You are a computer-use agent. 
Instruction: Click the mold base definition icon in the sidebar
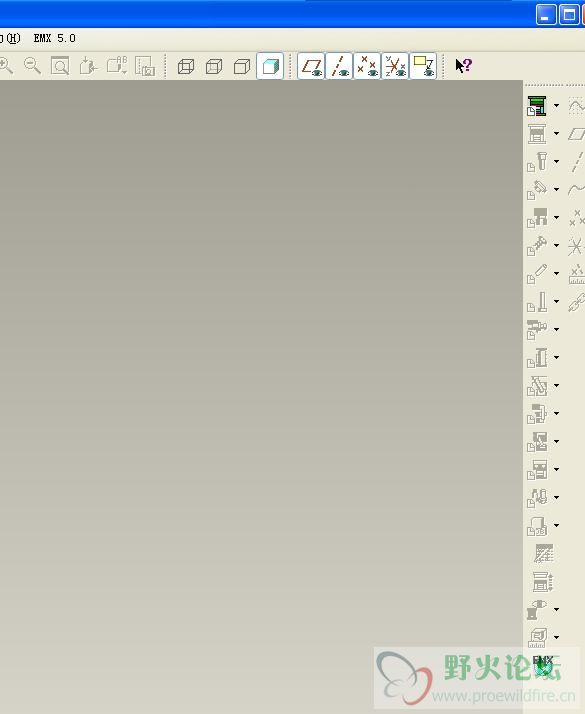[537, 134]
